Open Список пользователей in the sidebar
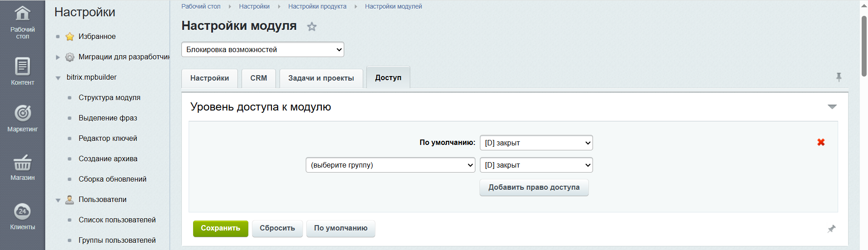The height and width of the screenshot is (250, 868). (x=117, y=220)
